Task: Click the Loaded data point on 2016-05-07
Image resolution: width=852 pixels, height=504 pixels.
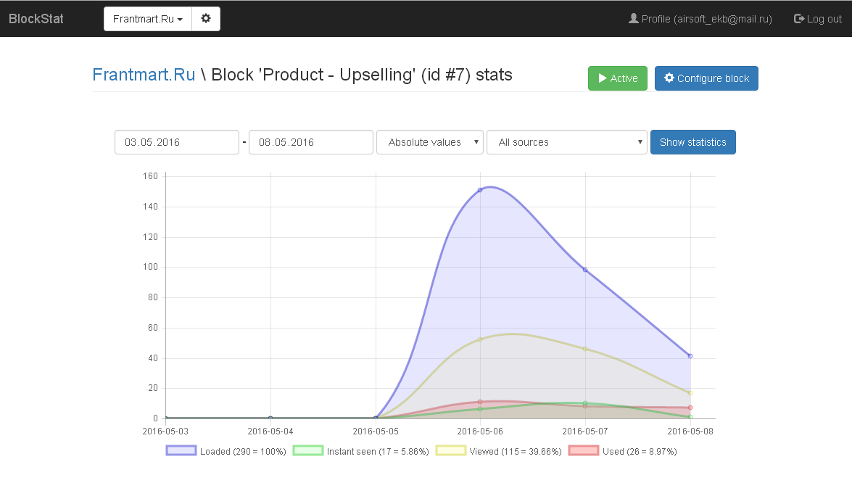Action: 585,270
